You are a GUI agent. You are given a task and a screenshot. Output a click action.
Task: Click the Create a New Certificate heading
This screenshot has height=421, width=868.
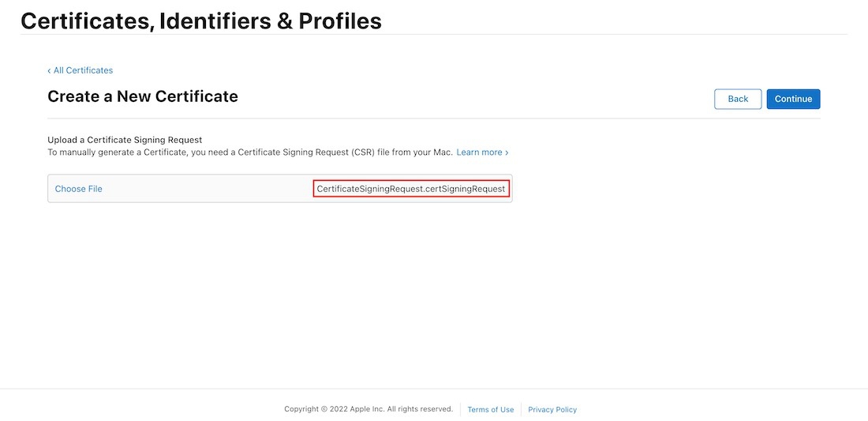pyautogui.click(x=143, y=96)
